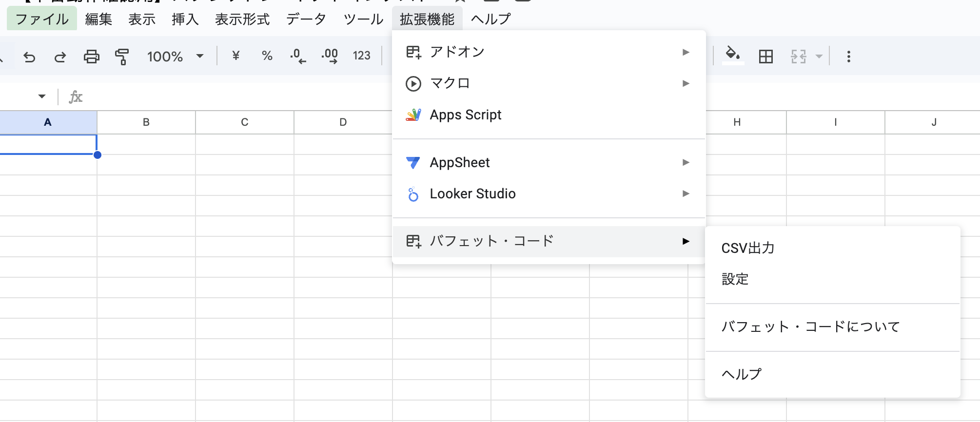
Task: Open the ヘルプ menu in menu bar
Action: 491,19
